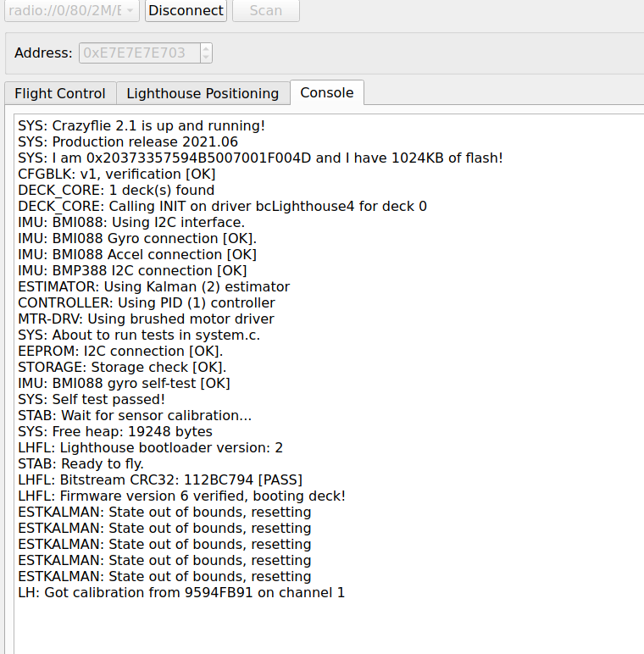The height and width of the screenshot is (654, 644).
Task: Switch to the Flight Control tab
Action: pyautogui.click(x=60, y=93)
